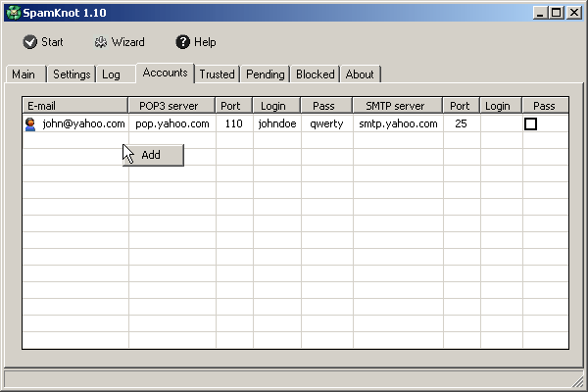The width and height of the screenshot is (588, 392).
Task: Click the Login header after SMTP Port
Action: click(501, 106)
